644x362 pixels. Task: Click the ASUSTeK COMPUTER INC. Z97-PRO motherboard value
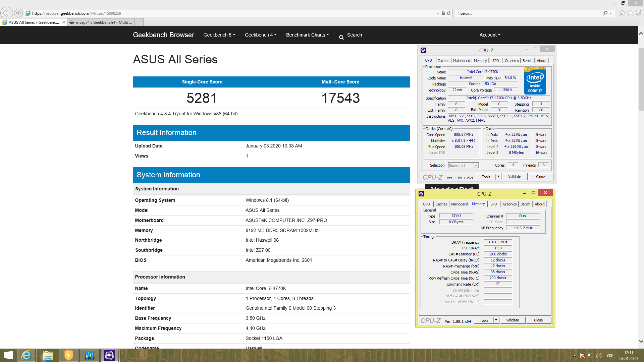coord(286,220)
